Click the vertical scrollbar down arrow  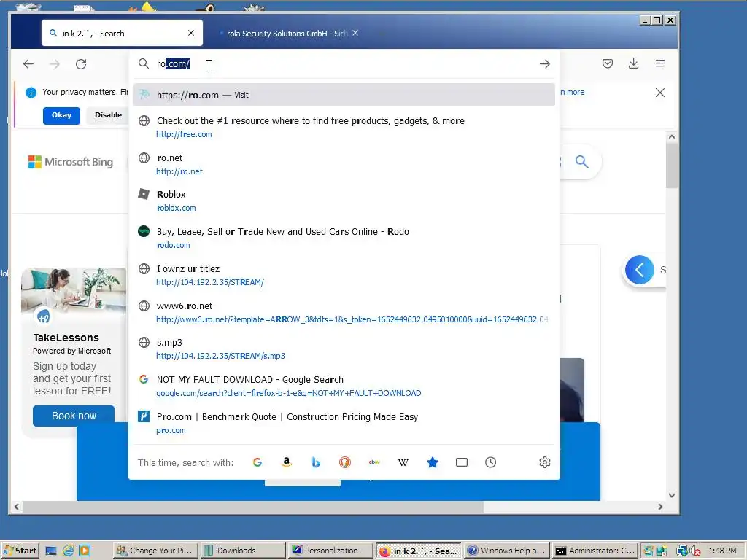coord(672,495)
